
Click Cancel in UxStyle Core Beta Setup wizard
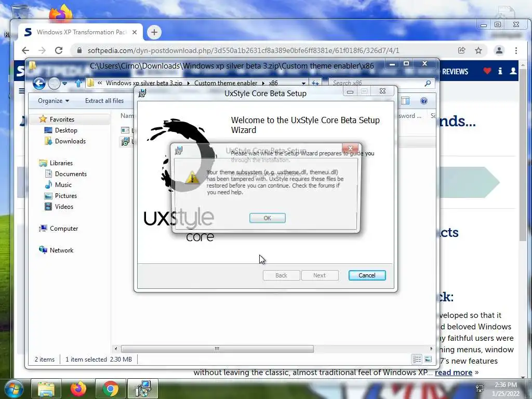pyautogui.click(x=367, y=275)
